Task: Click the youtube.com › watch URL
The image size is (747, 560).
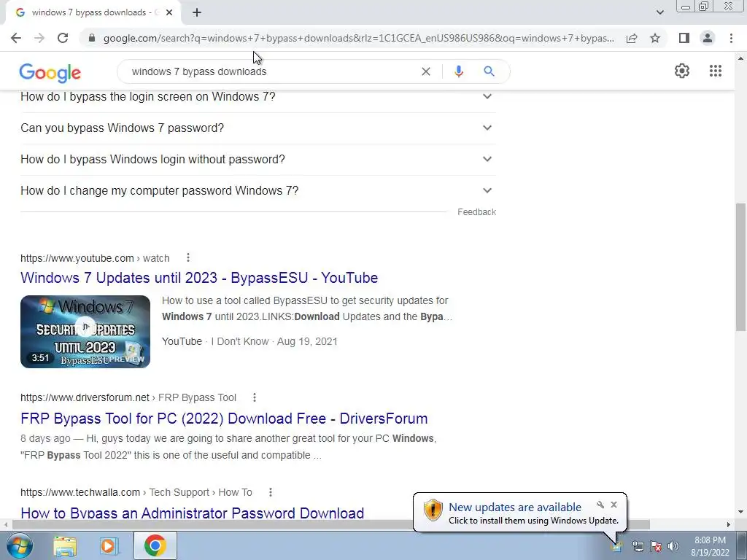Action: coord(95,258)
